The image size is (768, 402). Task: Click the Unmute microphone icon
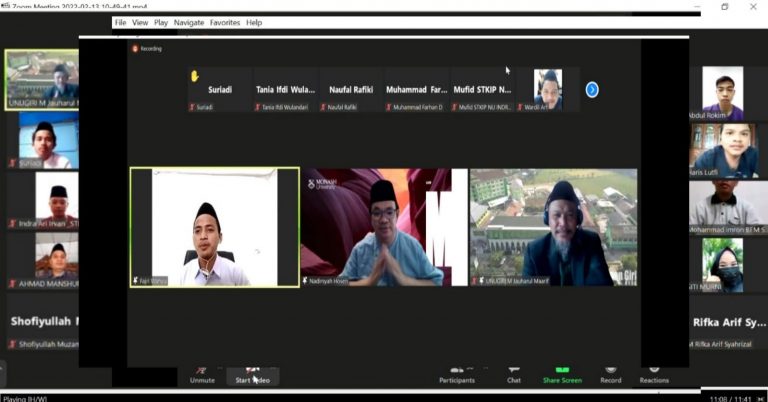[201, 371]
